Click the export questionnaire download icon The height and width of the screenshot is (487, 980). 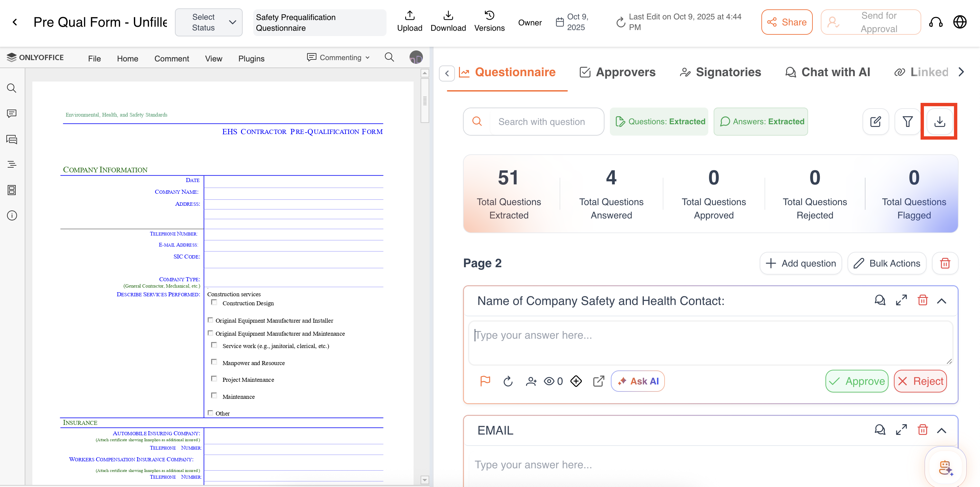939,122
